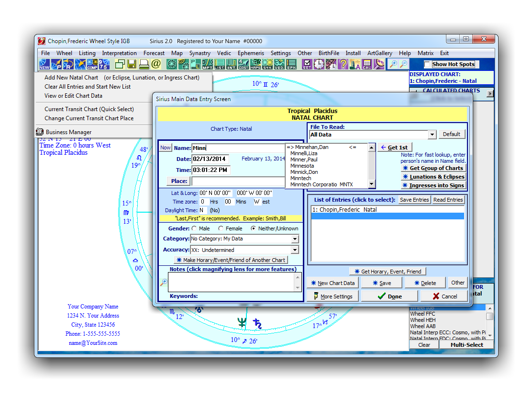The image size is (532, 410).
Task: Select the Neither/Unknown gender option
Action: point(253,228)
